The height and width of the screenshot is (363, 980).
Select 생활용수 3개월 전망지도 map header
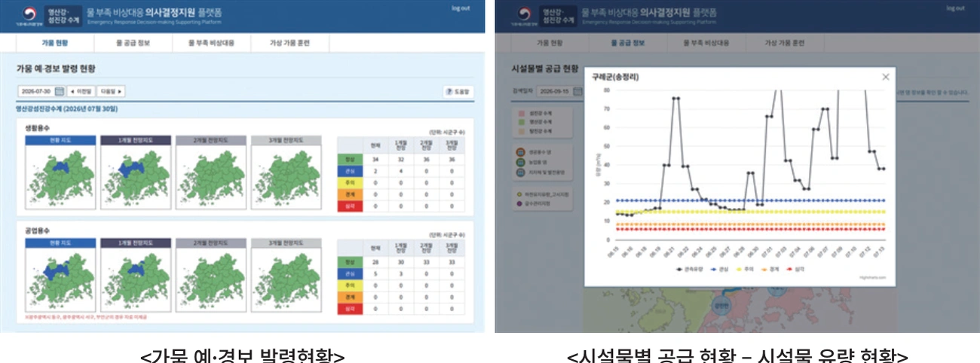(286, 140)
